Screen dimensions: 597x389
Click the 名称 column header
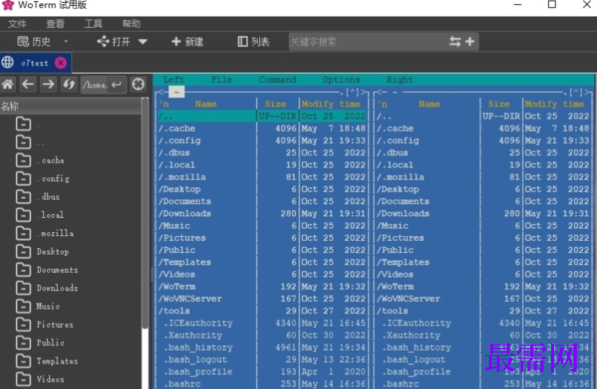coord(70,106)
